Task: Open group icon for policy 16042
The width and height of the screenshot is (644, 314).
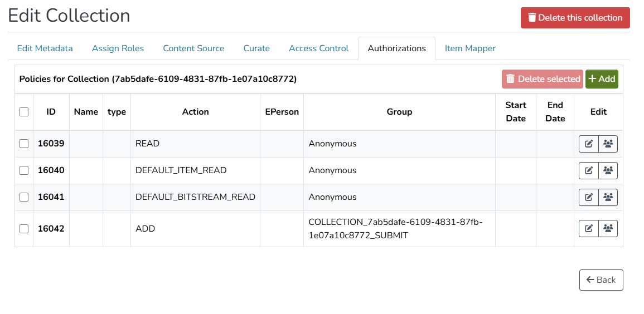Action: pyautogui.click(x=608, y=229)
